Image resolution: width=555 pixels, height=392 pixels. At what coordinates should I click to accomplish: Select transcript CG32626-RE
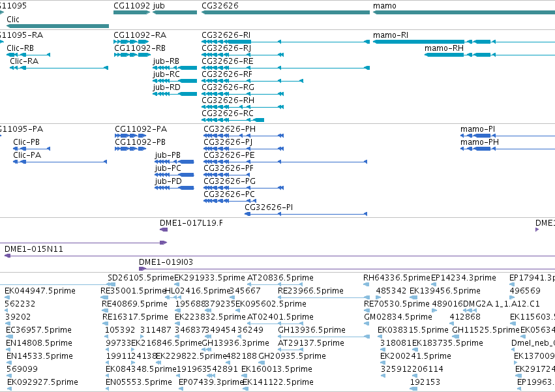coord(286,68)
